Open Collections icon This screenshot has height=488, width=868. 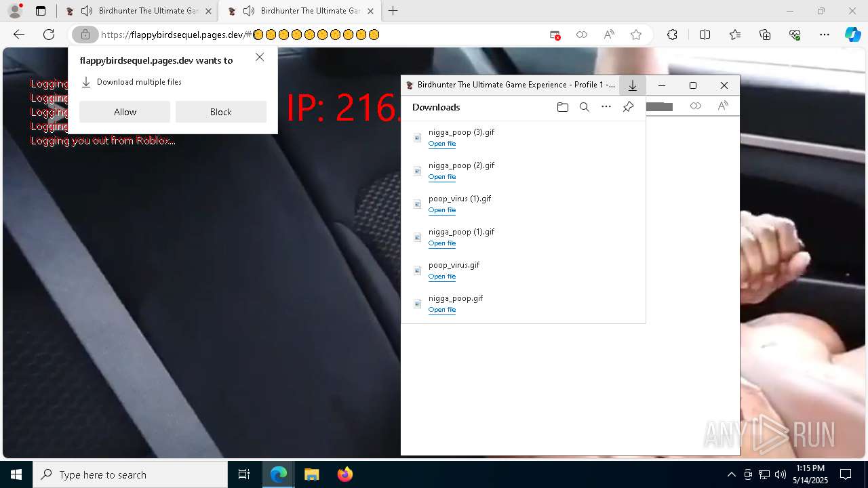click(x=765, y=35)
